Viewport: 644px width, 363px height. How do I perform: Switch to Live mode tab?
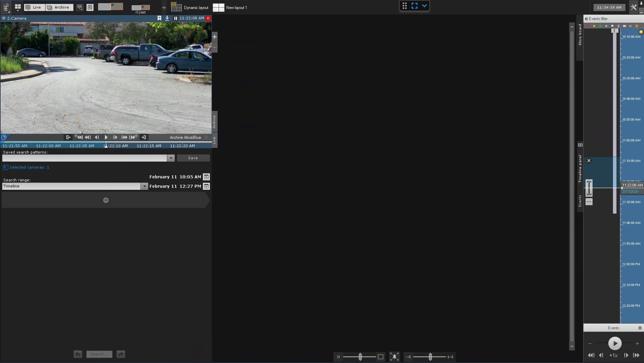pos(34,7)
